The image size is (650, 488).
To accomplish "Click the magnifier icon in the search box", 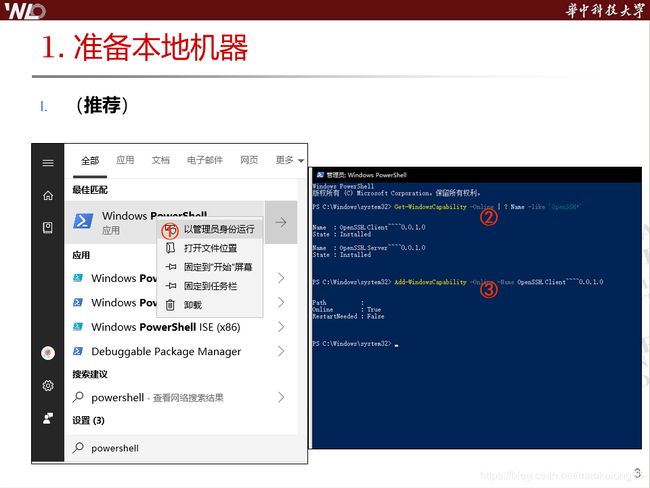I will click(78, 448).
